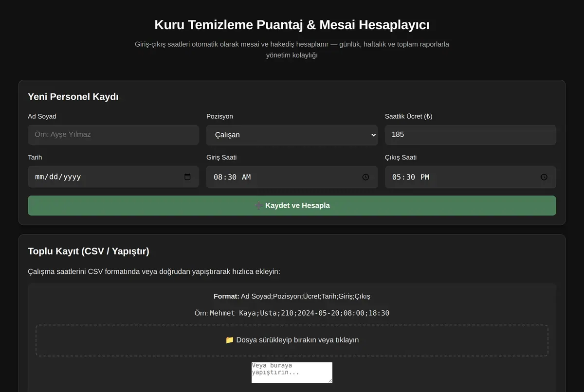Image resolution: width=584 pixels, height=392 pixels.
Task: Open the clock picker for Giriş Saati
Action: pos(365,177)
